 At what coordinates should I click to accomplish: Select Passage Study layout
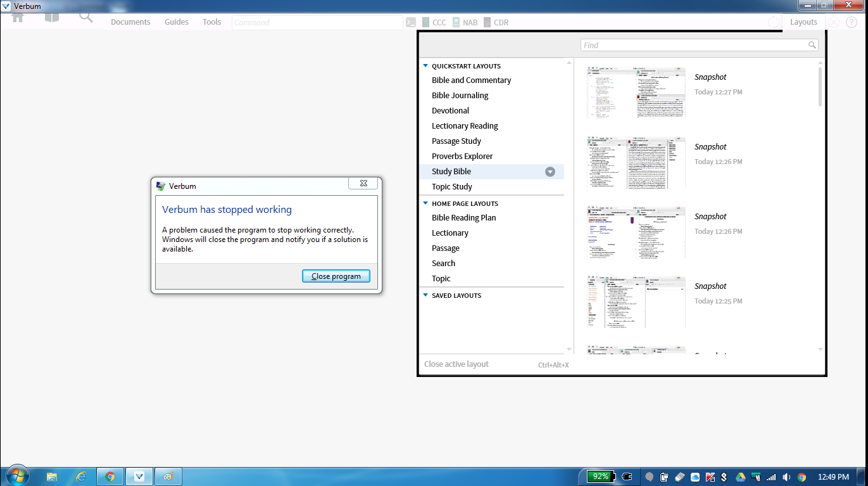456,141
